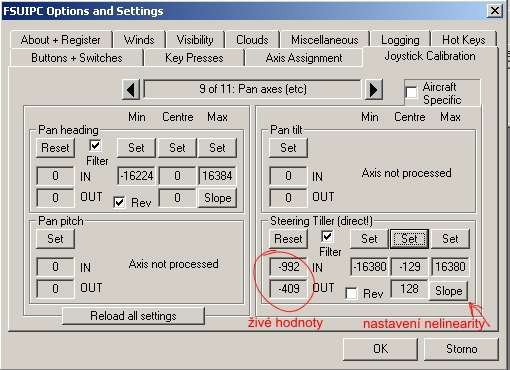Click Steering Tiller Min Set button
The width and height of the screenshot is (510, 370).
click(x=369, y=239)
